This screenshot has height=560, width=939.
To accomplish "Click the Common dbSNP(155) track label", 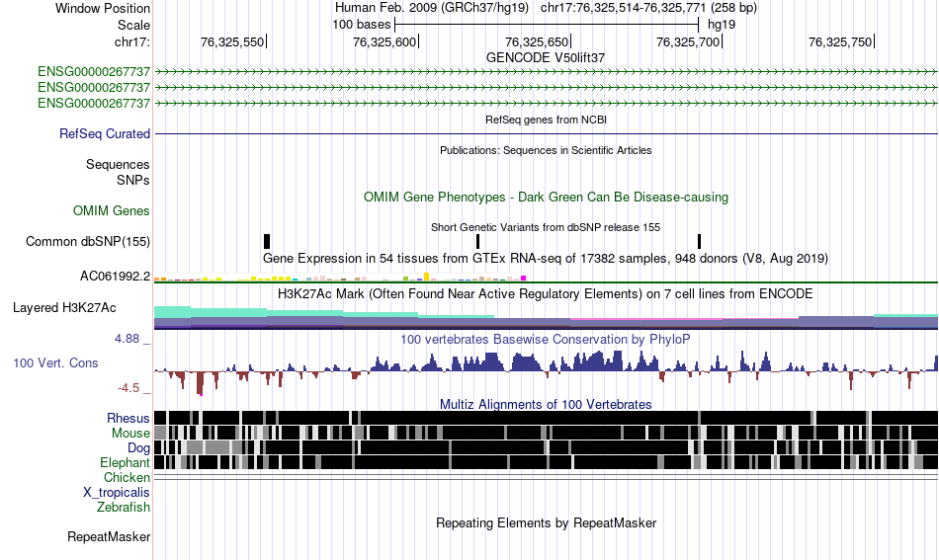I will pos(88,241).
